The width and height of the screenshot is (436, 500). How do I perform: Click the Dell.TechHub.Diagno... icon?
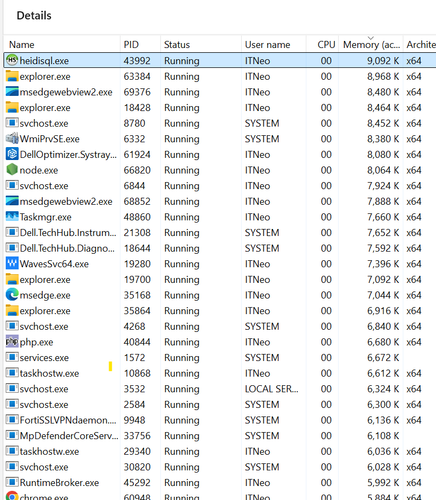12,248
